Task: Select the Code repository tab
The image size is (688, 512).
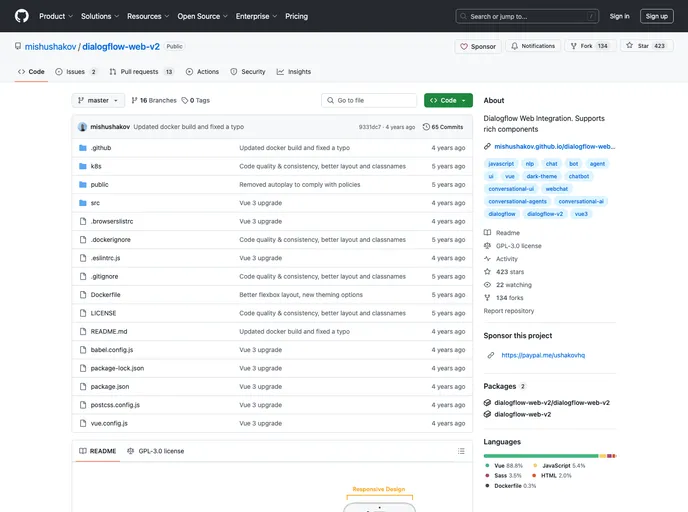Action: (x=31, y=72)
